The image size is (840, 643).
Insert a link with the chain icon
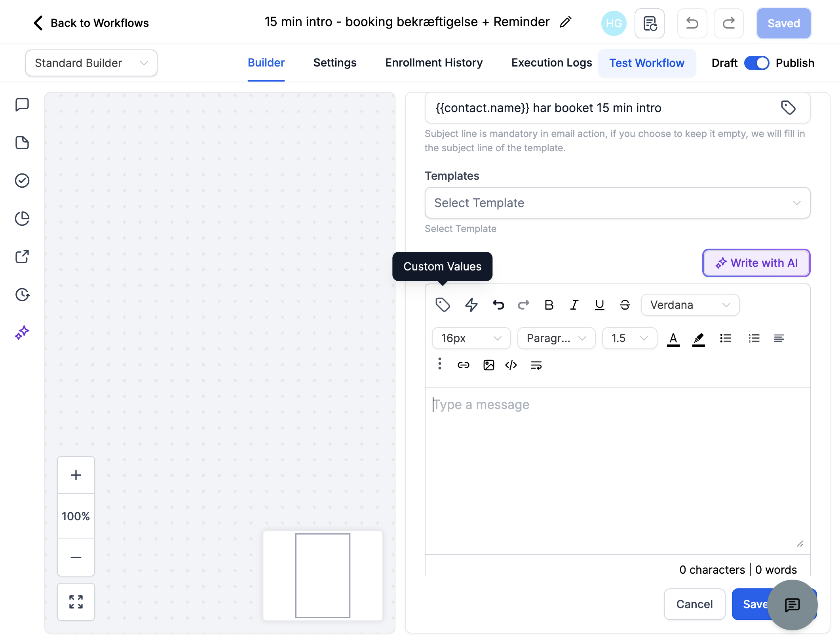click(464, 365)
